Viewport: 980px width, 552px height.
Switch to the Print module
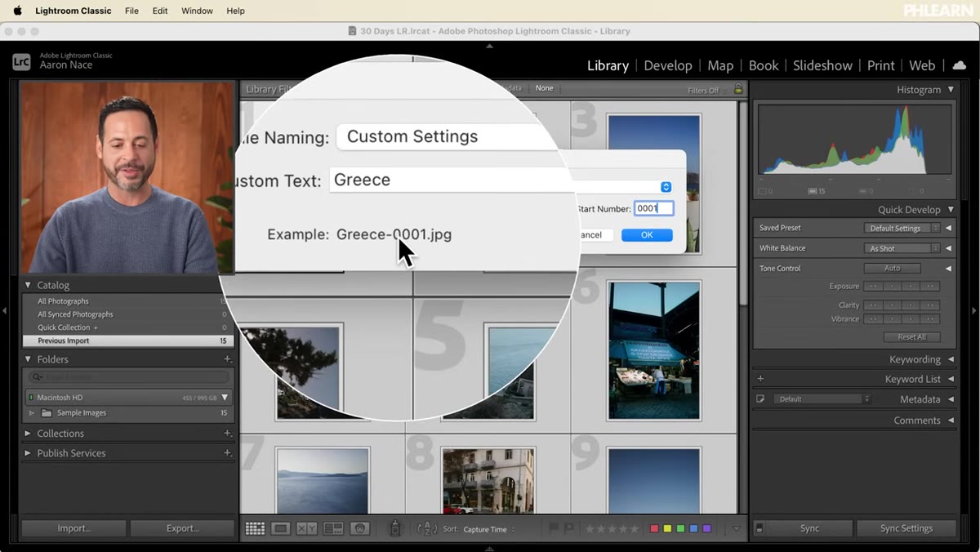[x=881, y=65]
